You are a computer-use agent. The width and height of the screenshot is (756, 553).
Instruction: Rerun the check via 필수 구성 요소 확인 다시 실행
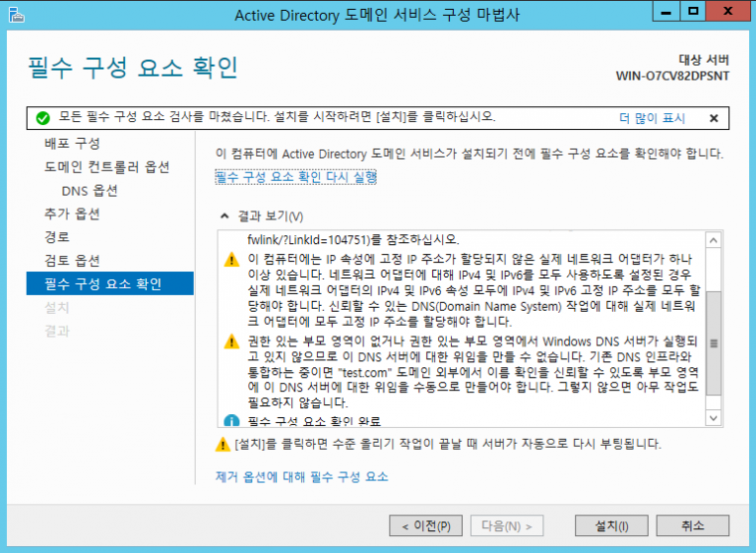pyautogui.click(x=295, y=177)
